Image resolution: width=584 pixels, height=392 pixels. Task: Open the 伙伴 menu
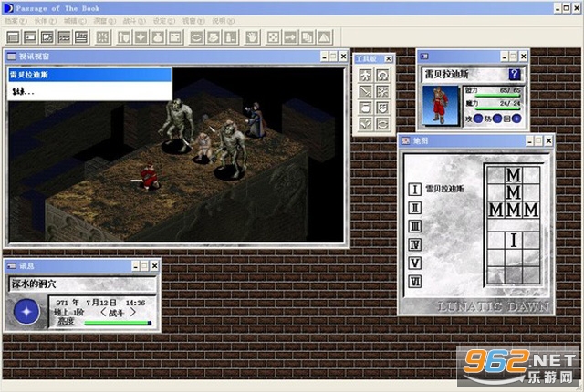coord(46,21)
